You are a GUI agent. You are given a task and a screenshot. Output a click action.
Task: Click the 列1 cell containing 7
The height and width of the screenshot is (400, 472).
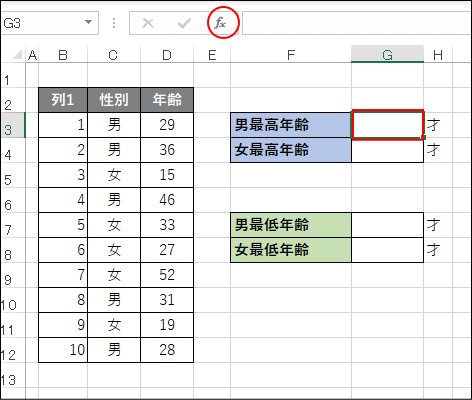(63, 275)
